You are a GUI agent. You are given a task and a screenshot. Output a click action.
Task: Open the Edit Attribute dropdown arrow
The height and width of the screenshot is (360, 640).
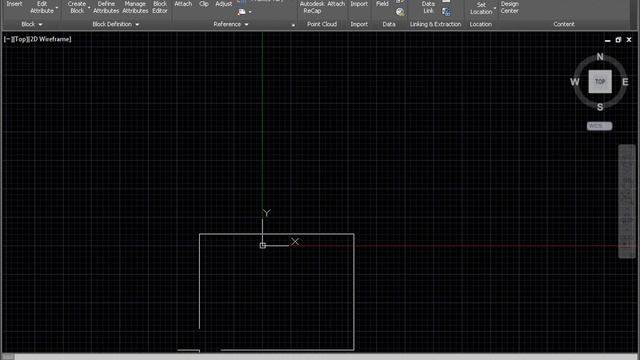57,7
